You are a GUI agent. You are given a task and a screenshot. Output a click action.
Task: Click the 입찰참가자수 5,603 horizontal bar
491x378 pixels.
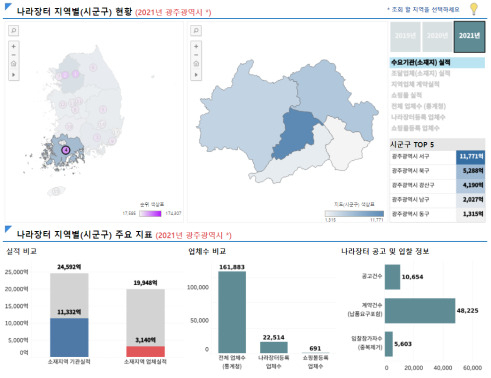click(x=389, y=344)
